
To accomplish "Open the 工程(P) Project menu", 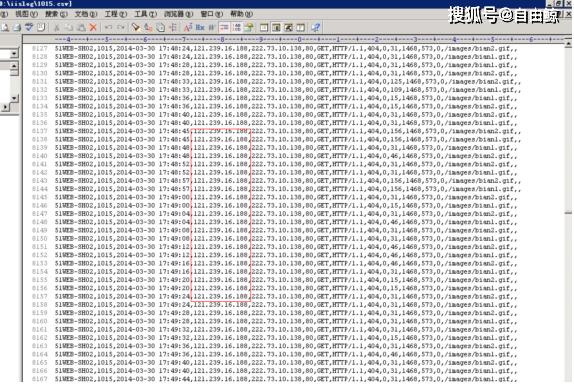I will 116,14.
